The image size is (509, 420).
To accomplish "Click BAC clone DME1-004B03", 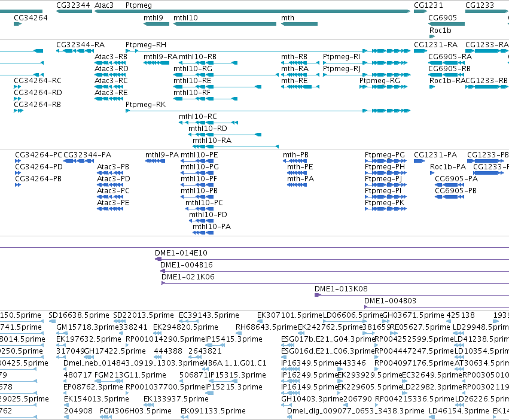I will tap(437, 307).
